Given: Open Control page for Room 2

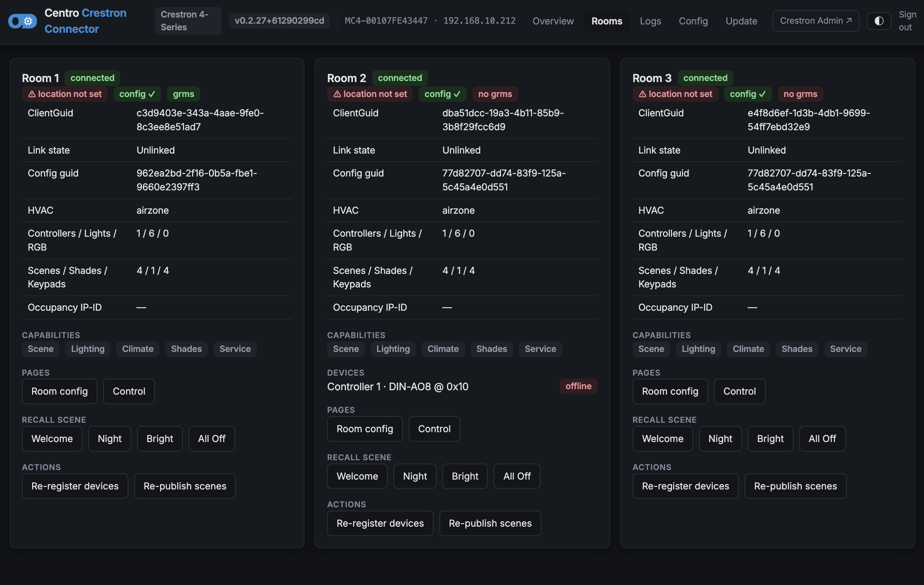Looking at the screenshot, I should 434,429.
